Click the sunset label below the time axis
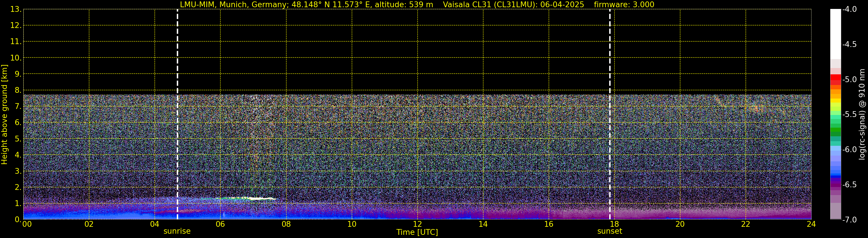Image resolution: width=868 pixels, height=238 pixels. click(x=609, y=231)
